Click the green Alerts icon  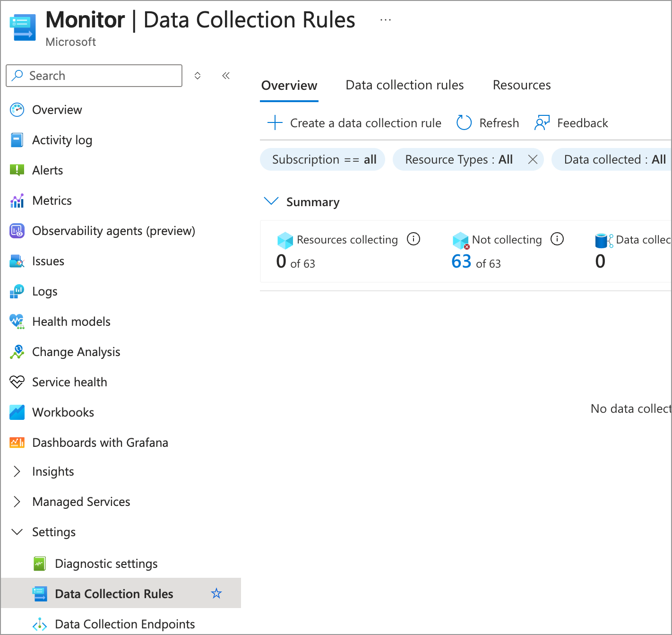coord(17,170)
